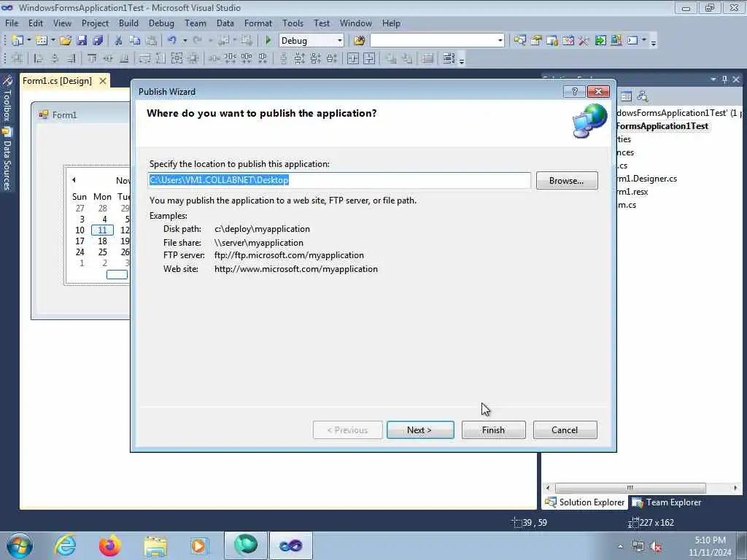Expand the Add New Item dropdown arrow

pos(53,41)
